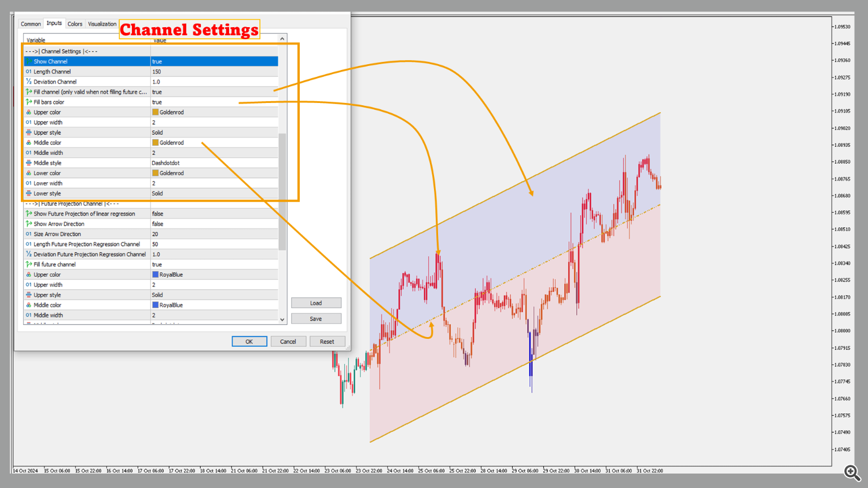The image size is (868, 488).
Task: Click the integer icon beside Size Arrow Direction
Action: (x=28, y=234)
